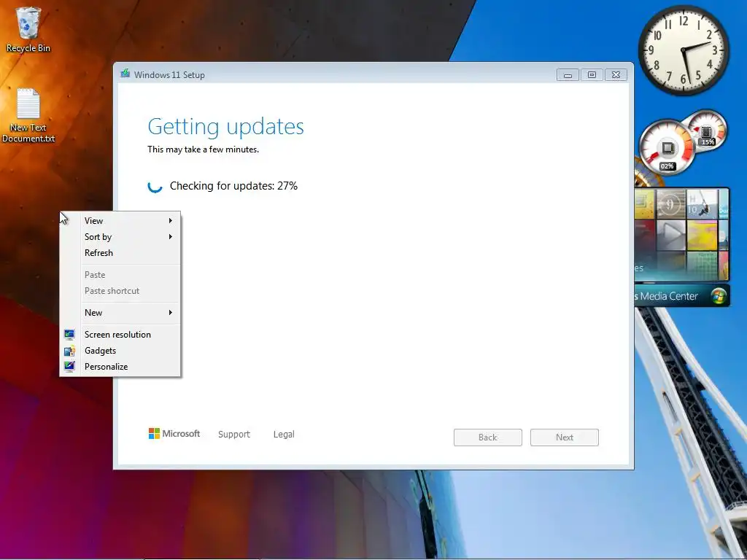Screen dimensions: 747x560
Task: Click the play-button thumbnail in Media Center gadget
Action: [671, 234]
